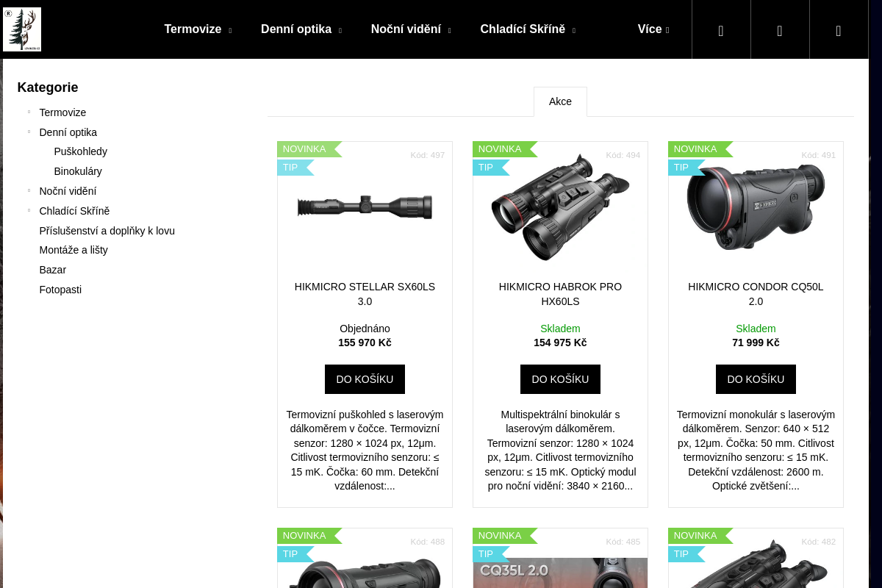Open the Fotopasti category in the sidebar
The height and width of the screenshot is (588, 882).
[60, 290]
